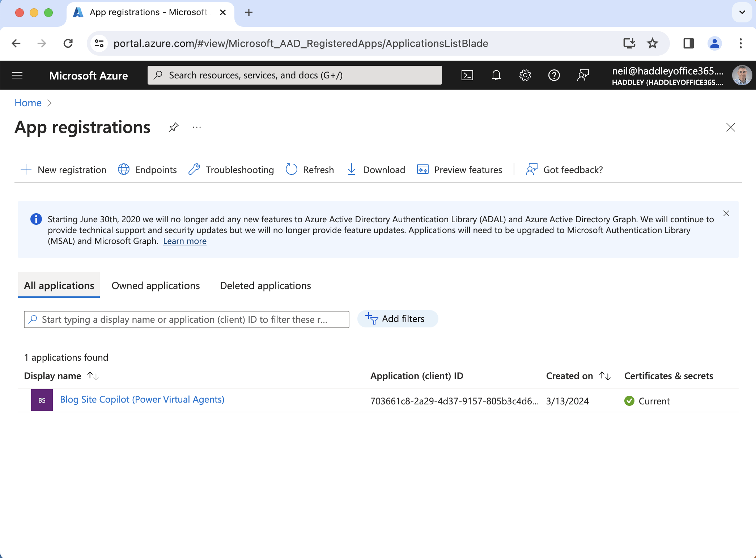
Task: Sort by the Display name column arrows
Action: coord(93,376)
